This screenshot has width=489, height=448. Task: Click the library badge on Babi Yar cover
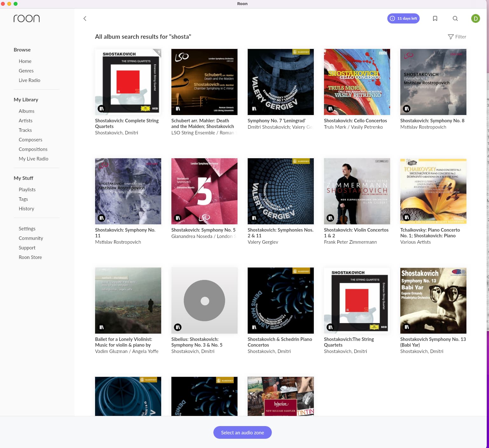pyautogui.click(x=407, y=327)
